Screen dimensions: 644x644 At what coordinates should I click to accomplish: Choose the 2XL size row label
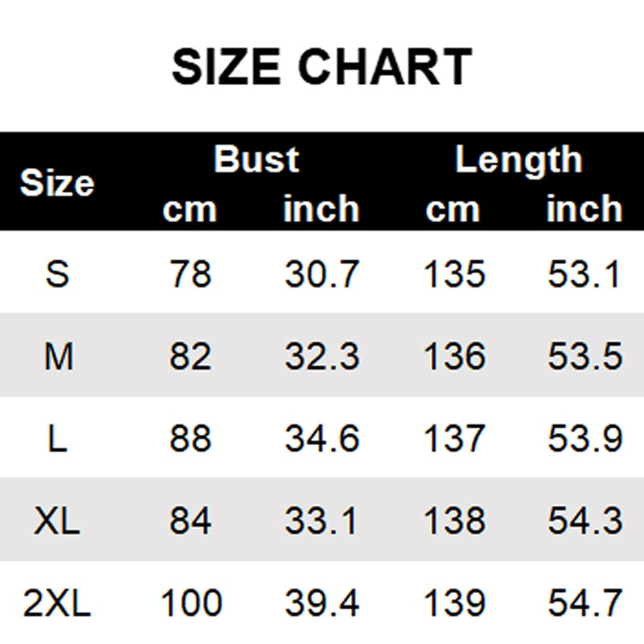(57, 604)
